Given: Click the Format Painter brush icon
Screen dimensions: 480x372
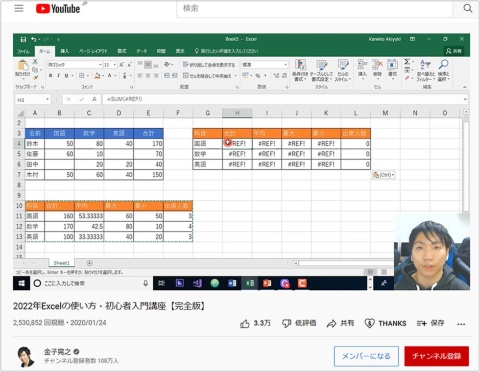Looking at the screenshot, I should (35, 78).
